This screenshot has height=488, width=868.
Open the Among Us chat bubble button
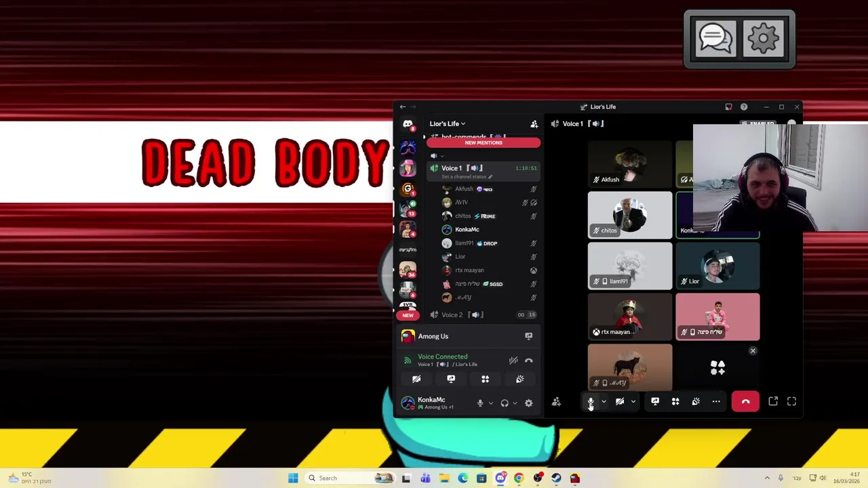714,38
